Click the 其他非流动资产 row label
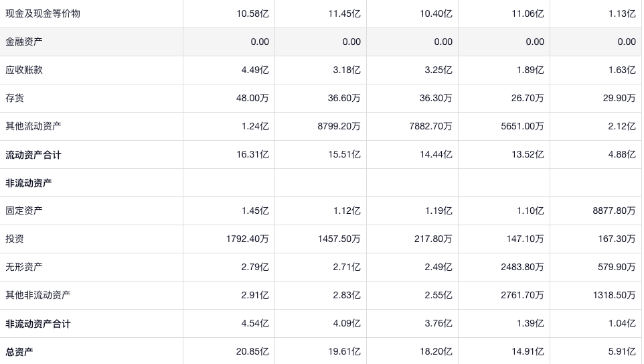Screen dimensions: 644x364 tap(38, 295)
